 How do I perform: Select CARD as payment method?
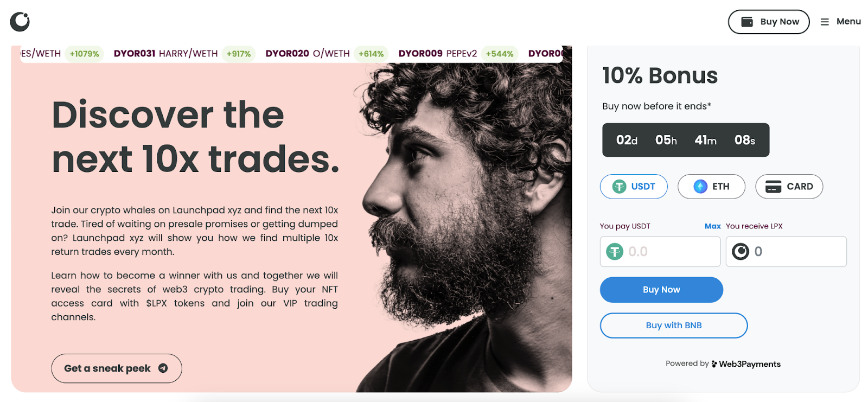[x=789, y=187]
